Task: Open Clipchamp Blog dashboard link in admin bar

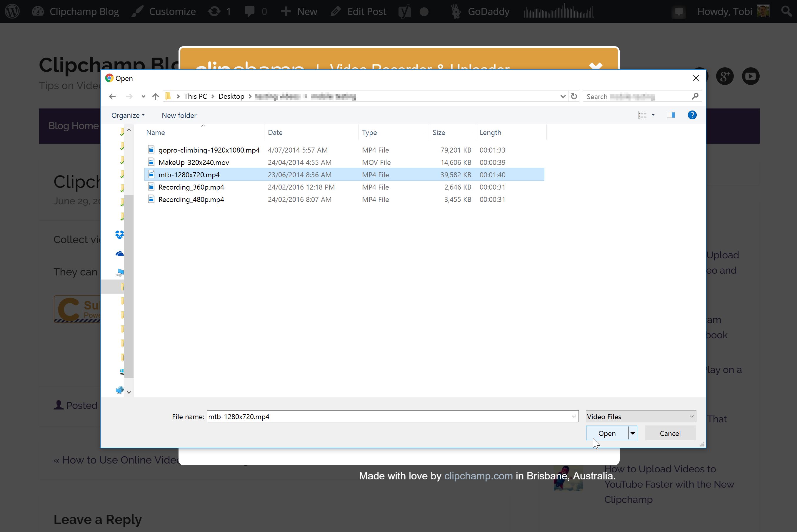Action: tap(75, 11)
